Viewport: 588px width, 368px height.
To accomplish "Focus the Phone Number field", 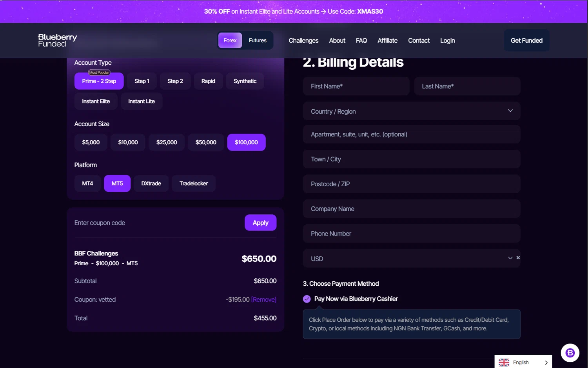I will coord(412,234).
